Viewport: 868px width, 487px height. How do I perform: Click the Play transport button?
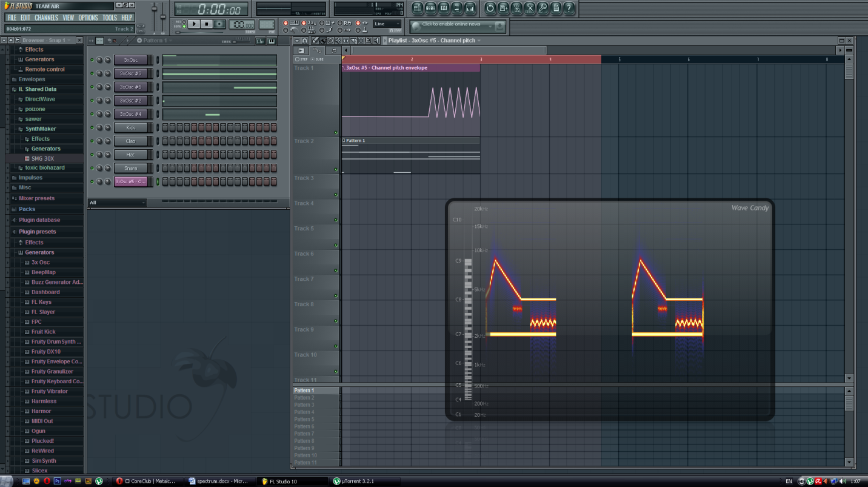[194, 24]
